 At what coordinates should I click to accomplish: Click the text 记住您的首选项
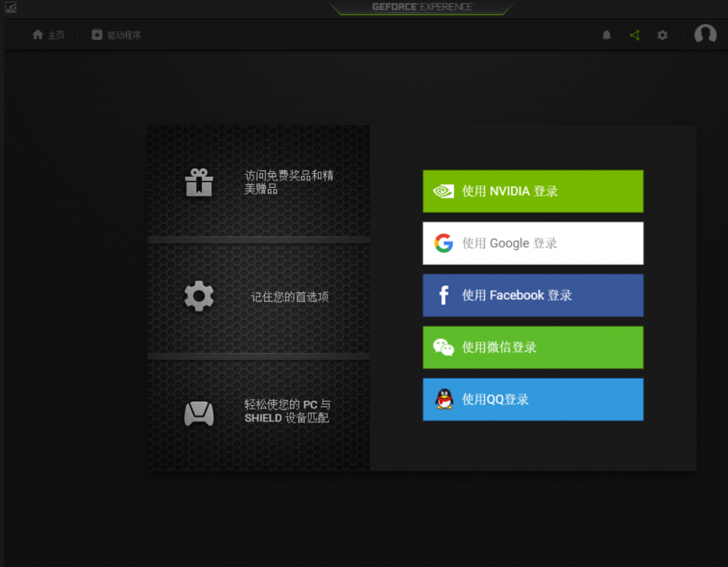(290, 297)
